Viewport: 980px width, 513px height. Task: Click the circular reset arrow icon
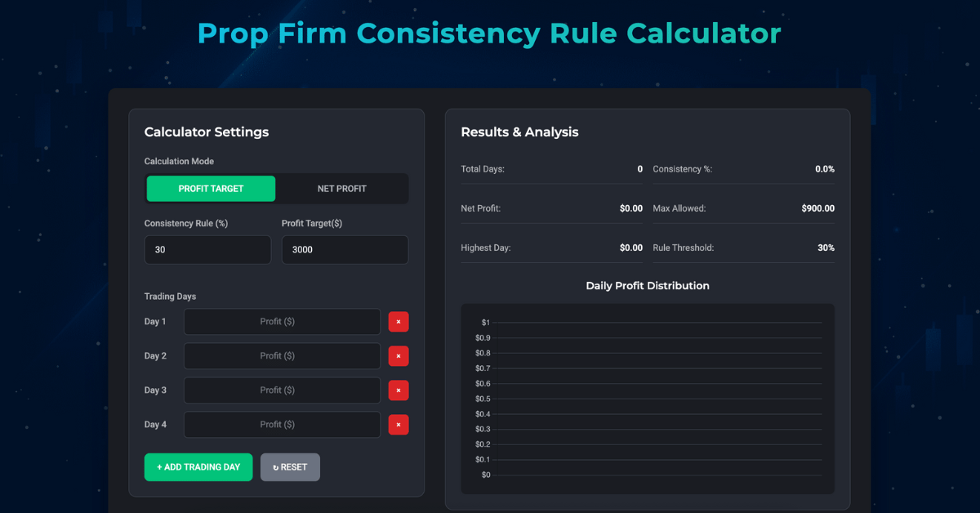coord(277,466)
